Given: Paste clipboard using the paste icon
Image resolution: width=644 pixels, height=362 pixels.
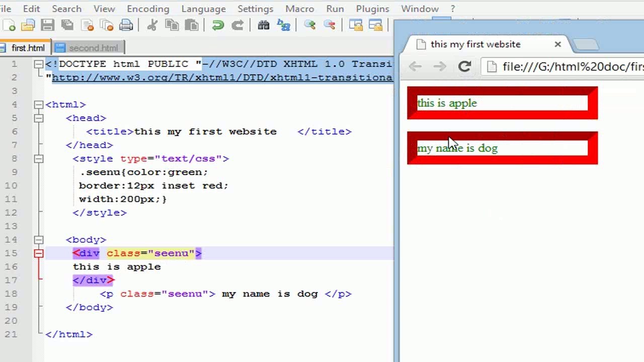Looking at the screenshot, I should coord(191,25).
